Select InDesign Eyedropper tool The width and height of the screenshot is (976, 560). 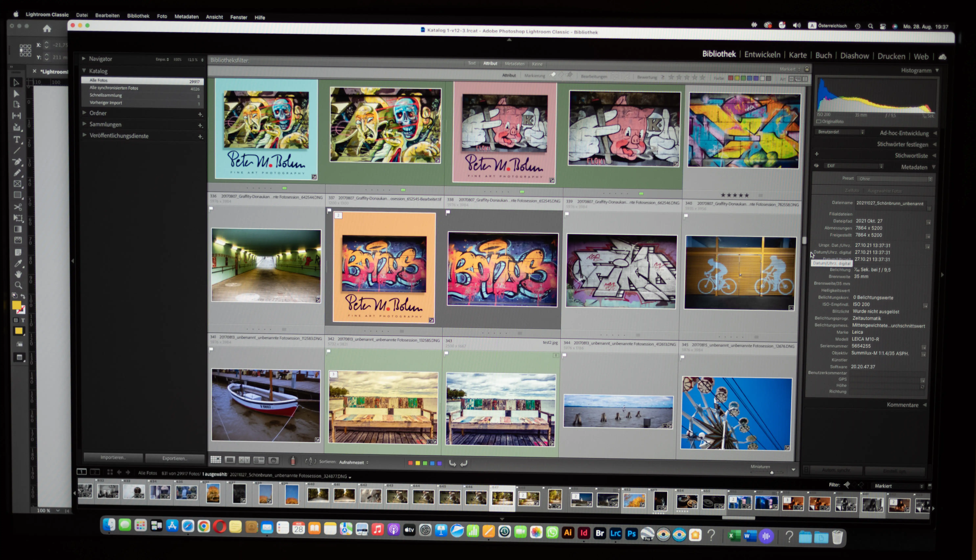18,263
